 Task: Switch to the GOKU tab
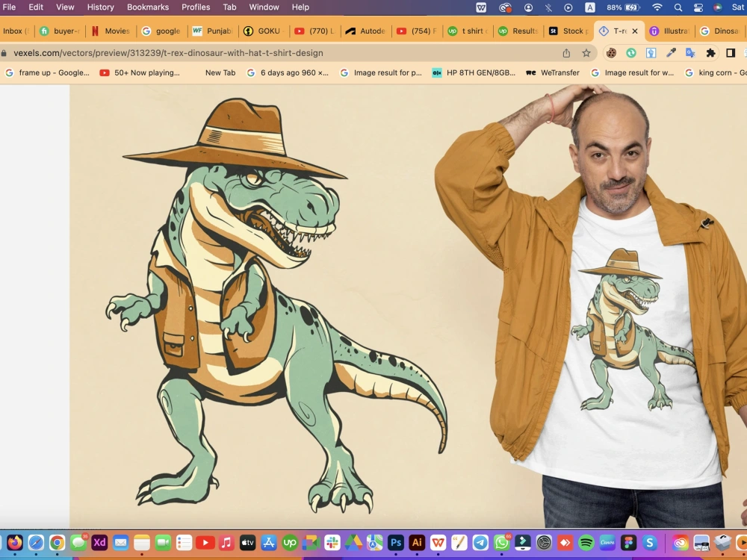pyautogui.click(x=264, y=31)
